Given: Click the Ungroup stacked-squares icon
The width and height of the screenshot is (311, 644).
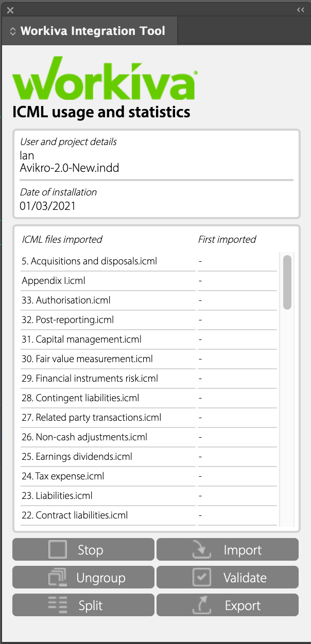Looking at the screenshot, I should coord(58,578).
